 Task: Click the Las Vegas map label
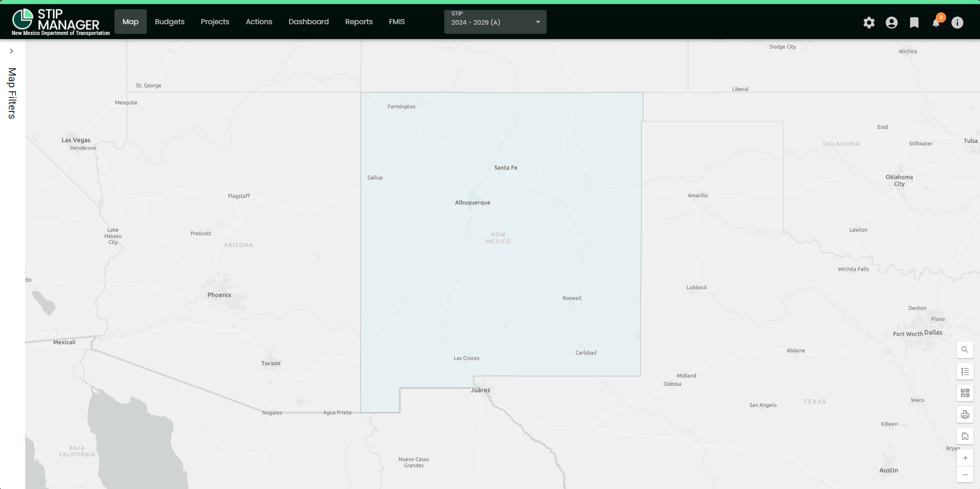[x=76, y=140]
